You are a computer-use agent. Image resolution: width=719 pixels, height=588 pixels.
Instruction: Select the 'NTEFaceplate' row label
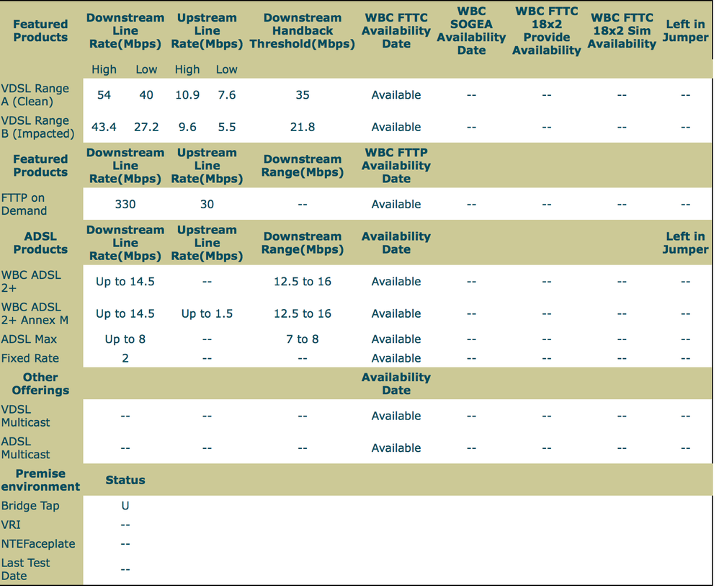click(x=38, y=544)
